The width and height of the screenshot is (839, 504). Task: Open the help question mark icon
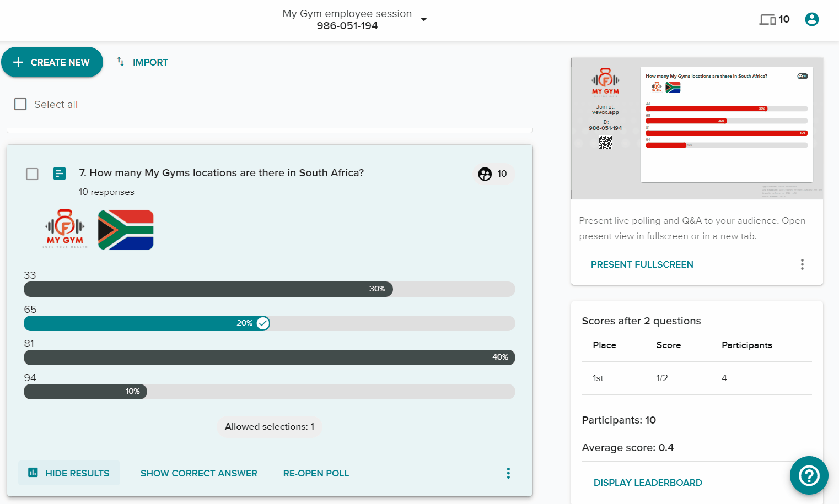coord(809,475)
